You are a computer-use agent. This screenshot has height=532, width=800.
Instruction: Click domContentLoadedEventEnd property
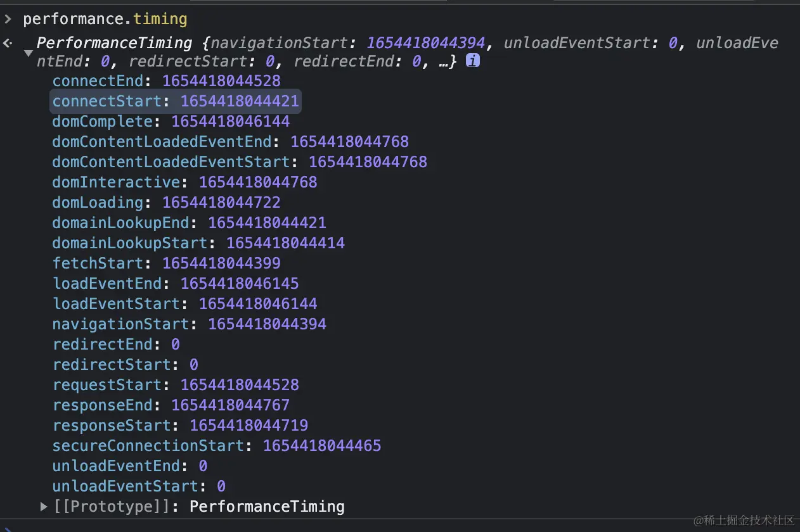(231, 142)
